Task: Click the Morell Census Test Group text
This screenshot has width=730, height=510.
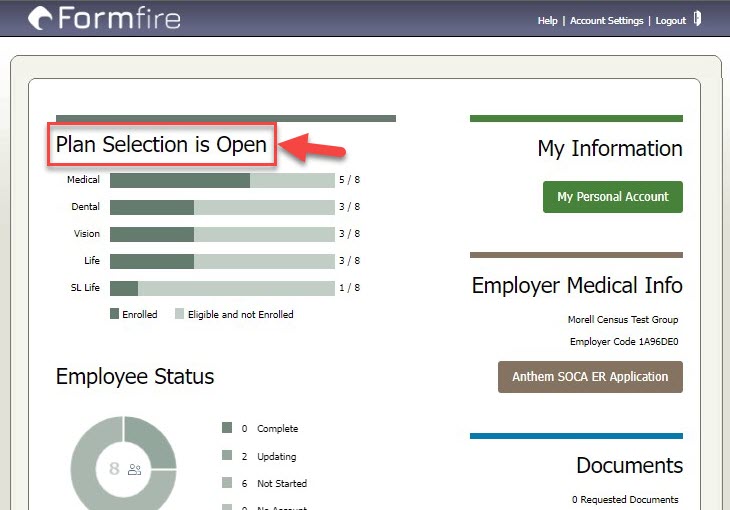Action: [623, 320]
